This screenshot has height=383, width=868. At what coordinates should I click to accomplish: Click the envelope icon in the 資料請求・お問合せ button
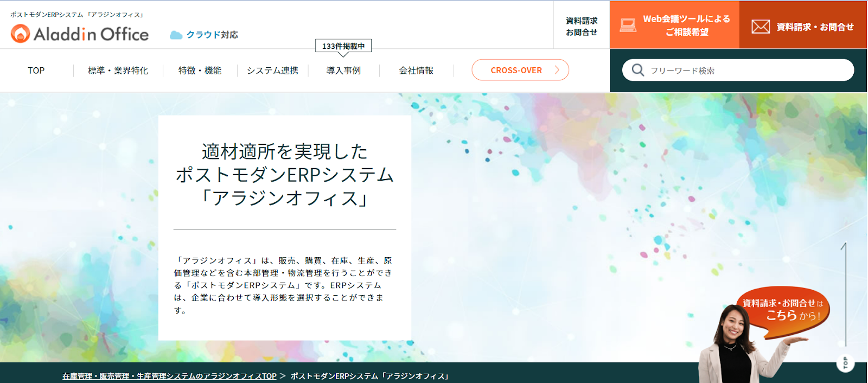(x=761, y=27)
